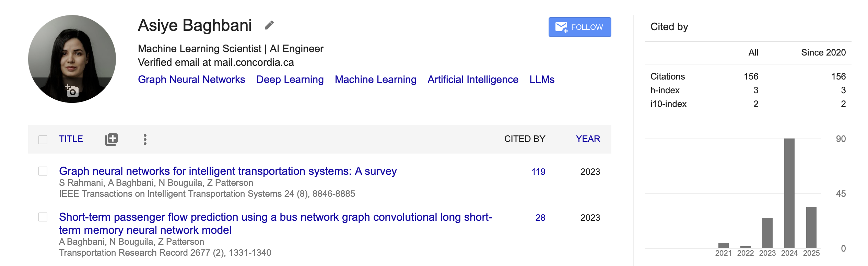Open the Deep Learning interest link
Image resolution: width=868 pixels, height=266 pixels.
[290, 80]
